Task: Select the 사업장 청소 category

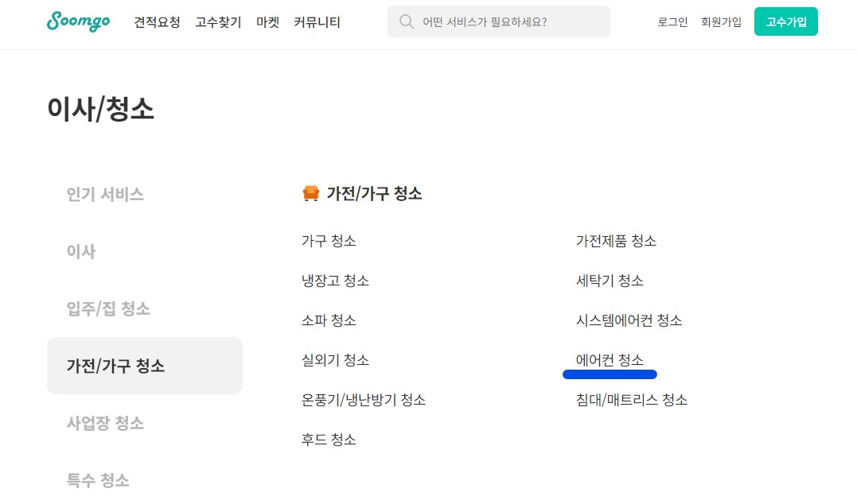Action: pyautogui.click(x=104, y=423)
